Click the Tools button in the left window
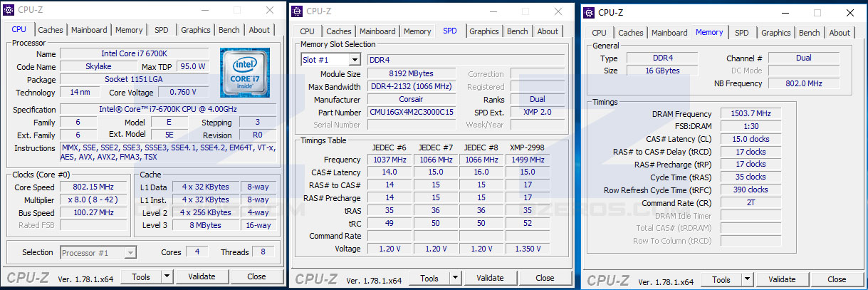Screen dimensions: 868x290 tap(141, 276)
